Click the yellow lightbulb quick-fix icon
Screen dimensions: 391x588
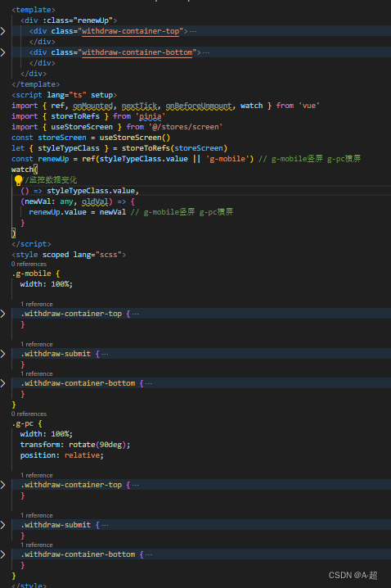tap(18, 180)
